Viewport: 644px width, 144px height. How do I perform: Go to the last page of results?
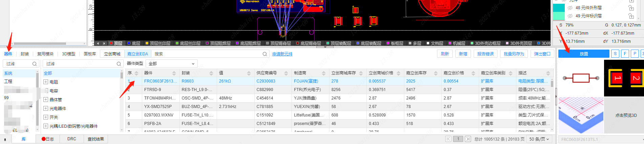pos(468,139)
